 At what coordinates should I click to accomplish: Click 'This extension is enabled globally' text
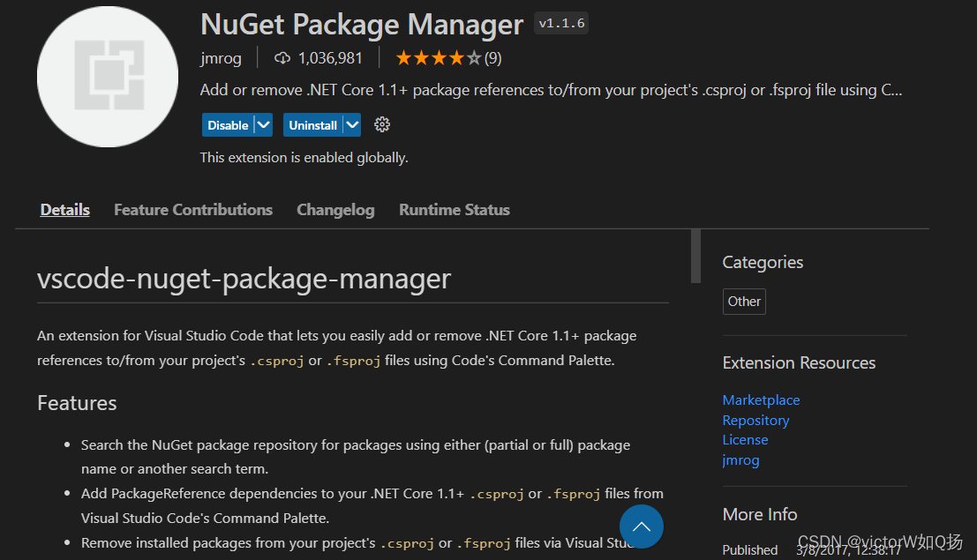tap(304, 158)
